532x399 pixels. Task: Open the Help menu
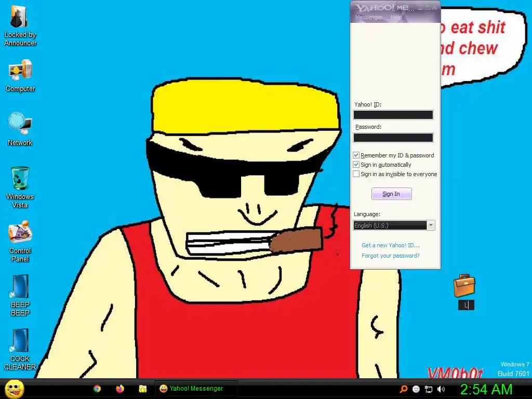point(396,17)
